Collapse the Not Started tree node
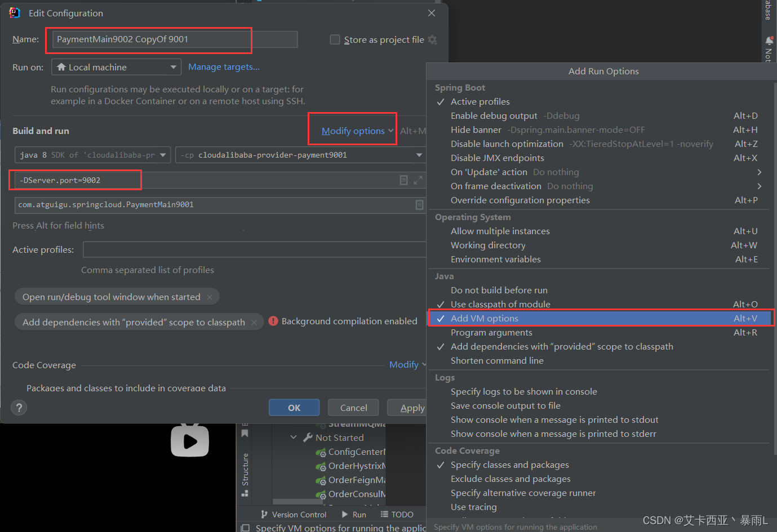 (x=294, y=437)
